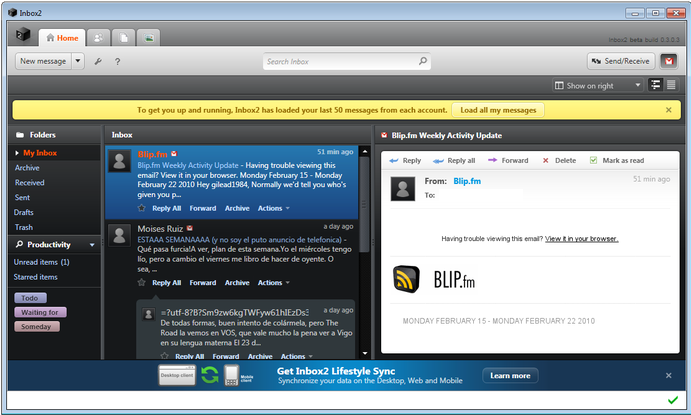Viewport: 691px width, 415px height.
Task: Select the Waiting for label tag
Action: point(40,312)
